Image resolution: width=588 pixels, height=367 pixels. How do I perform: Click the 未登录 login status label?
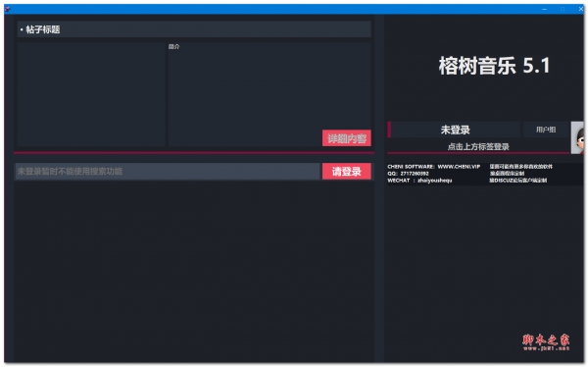[x=456, y=130]
